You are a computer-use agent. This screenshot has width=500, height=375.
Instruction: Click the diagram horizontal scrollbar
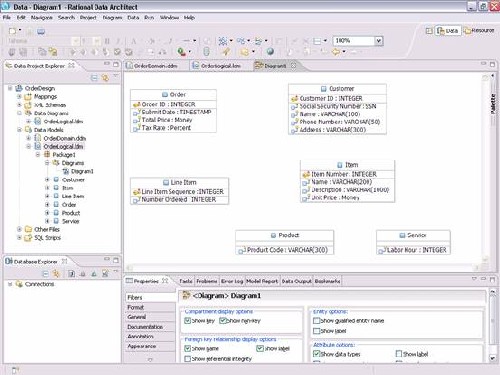click(x=302, y=267)
